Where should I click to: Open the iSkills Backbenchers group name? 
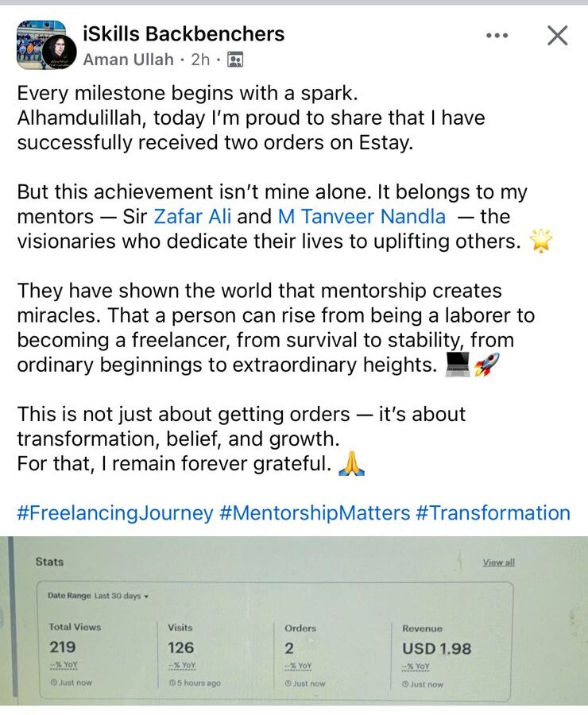(184, 34)
